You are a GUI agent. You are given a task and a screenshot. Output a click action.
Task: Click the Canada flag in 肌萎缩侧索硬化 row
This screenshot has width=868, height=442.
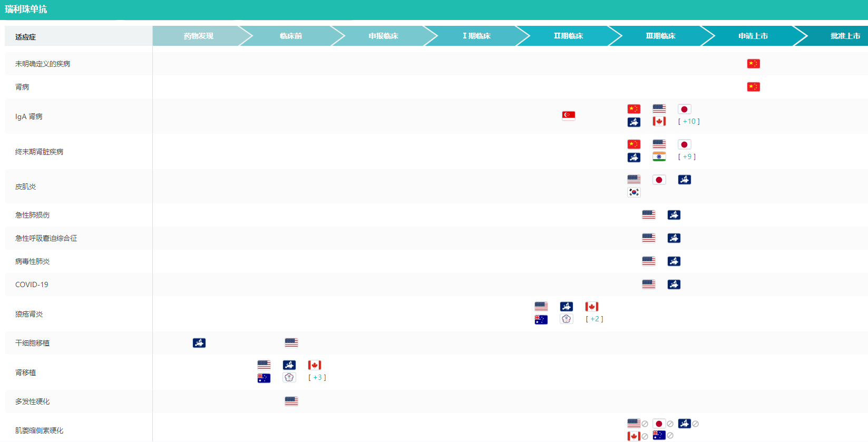coord(634,436)
